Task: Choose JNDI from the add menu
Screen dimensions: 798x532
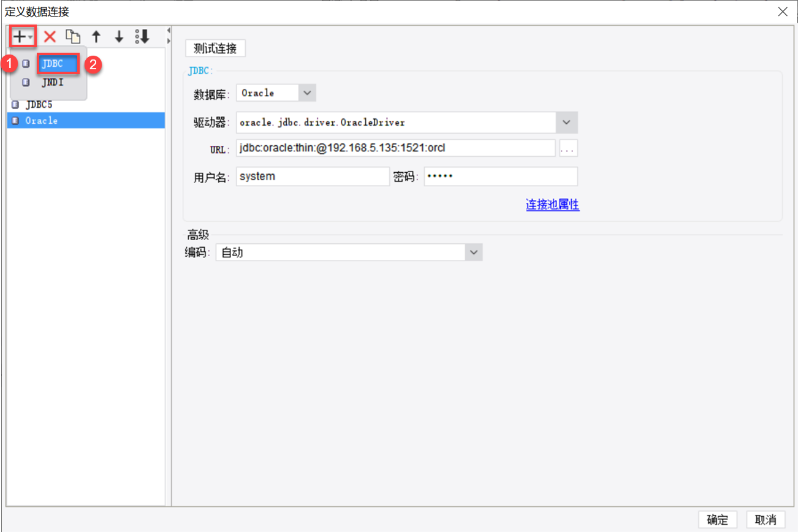Action: coord(52,82)
